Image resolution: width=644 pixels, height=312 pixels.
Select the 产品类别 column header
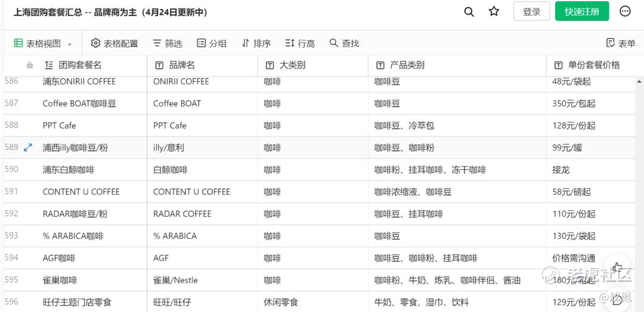click(x=407, y=65)
